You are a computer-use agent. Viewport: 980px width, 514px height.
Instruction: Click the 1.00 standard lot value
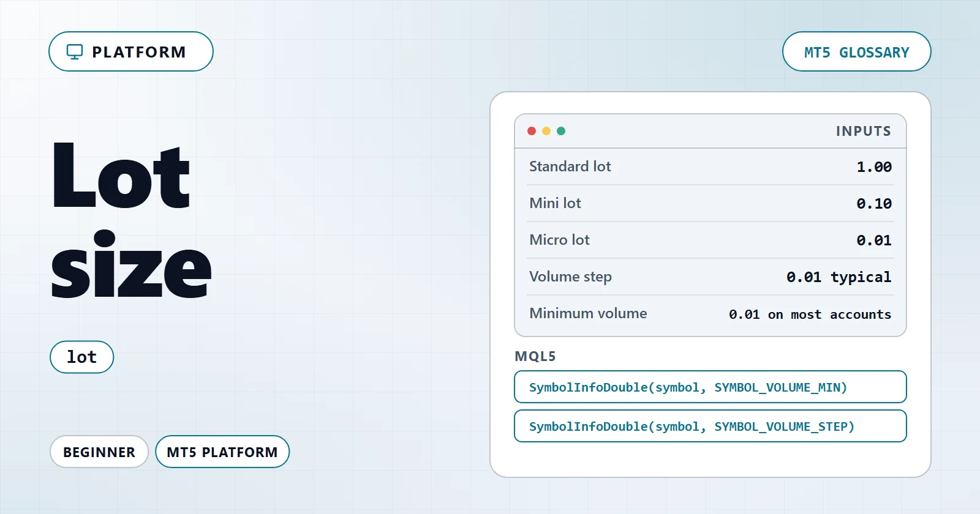coord(874,167)
